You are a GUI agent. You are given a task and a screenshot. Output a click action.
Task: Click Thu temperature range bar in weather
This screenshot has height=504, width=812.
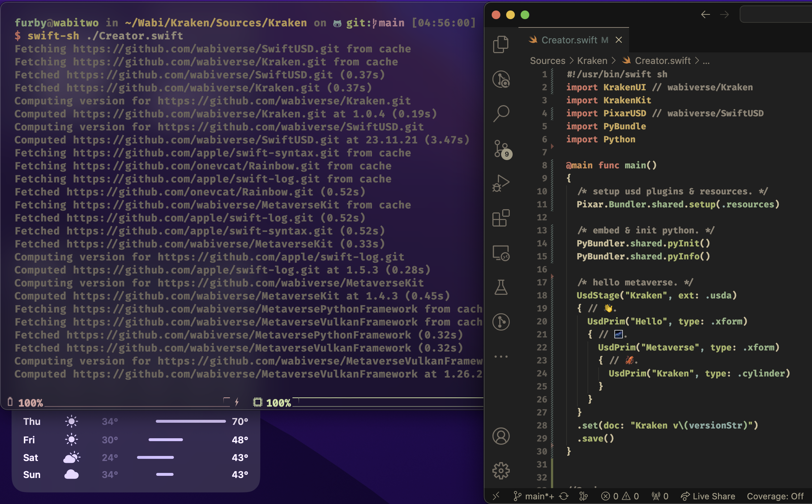[x=191, y=421]
